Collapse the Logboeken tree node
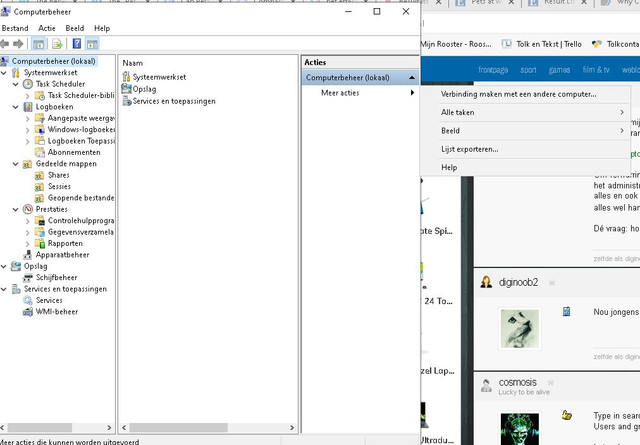 click(x=16, y=107)
